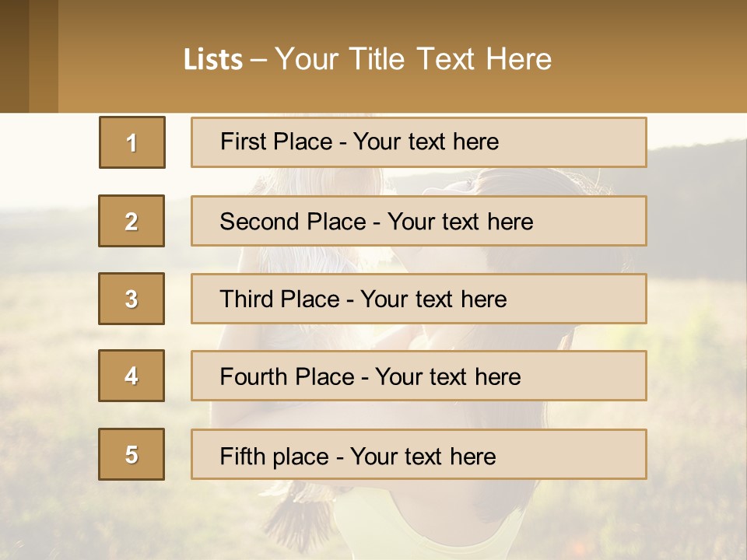Click the bold word Lists in title
The width and height of the screenshot is (747, 560).
[x=213, y=60]
